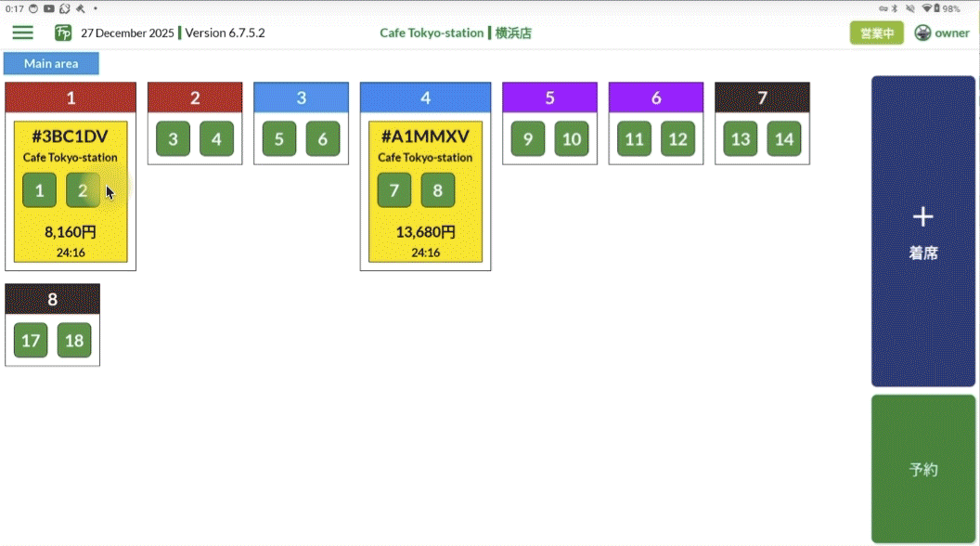Viewport: 980px width, 546px height.
Task: Select seat 3 at table 2
Action: (173, 139)
